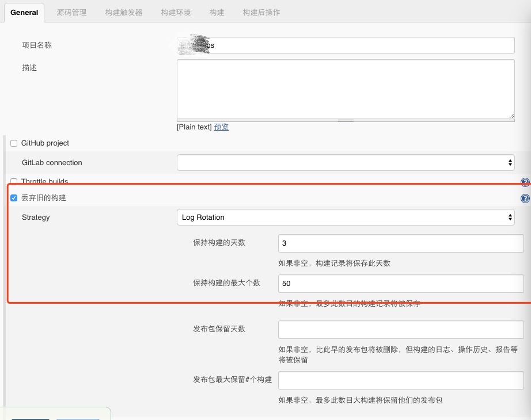531x420 pixels.
Task: Open the 预览 link under description
Action: 221,127
